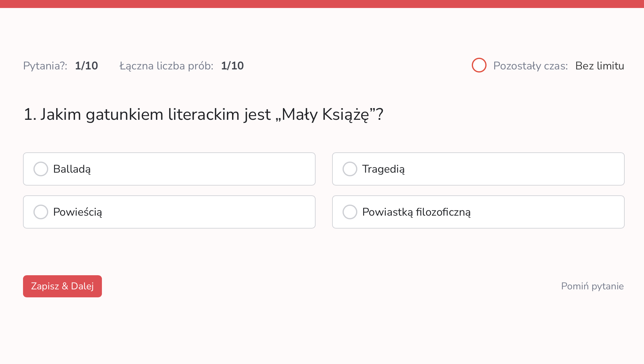The height and width of the screenshot is (364, 644).
Task: Click the Balladą answer label text
Action: click(72, 169)
